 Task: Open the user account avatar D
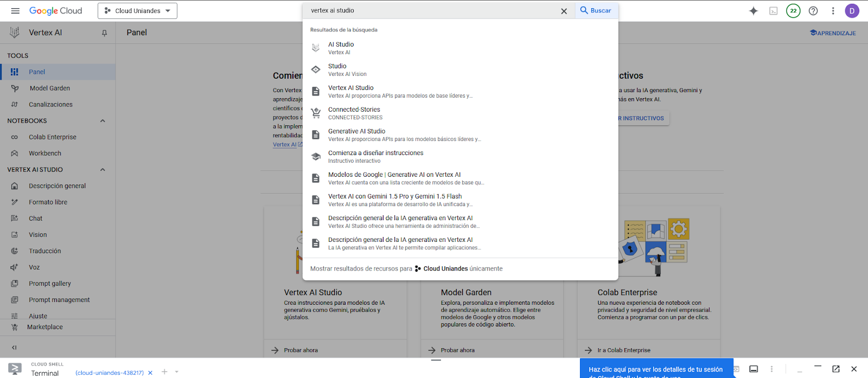[x=852, y=11]
